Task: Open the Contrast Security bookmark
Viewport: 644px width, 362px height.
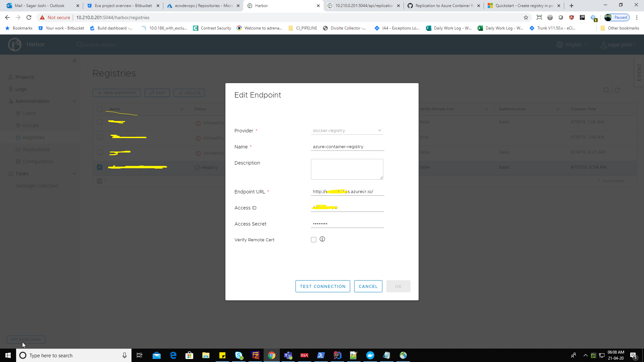Action: click(212, 28)
